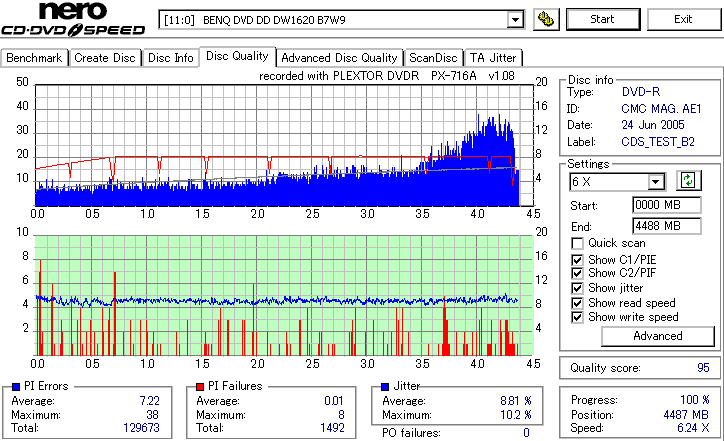The height and width of the screenshot is (441, 724).
Task: Open the Advanced Disc Quality tab
Action: pyautogui.click(x=339, y=58)
